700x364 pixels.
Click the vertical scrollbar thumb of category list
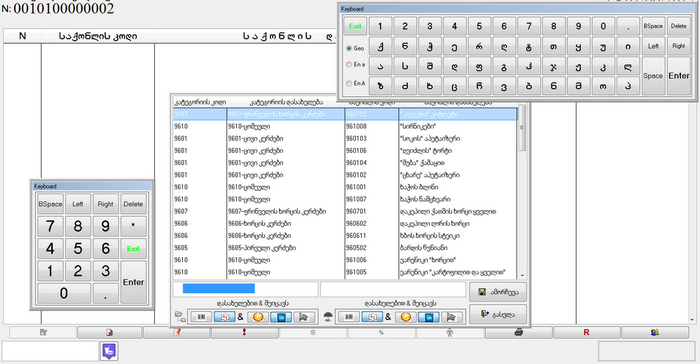coord(522,129)
